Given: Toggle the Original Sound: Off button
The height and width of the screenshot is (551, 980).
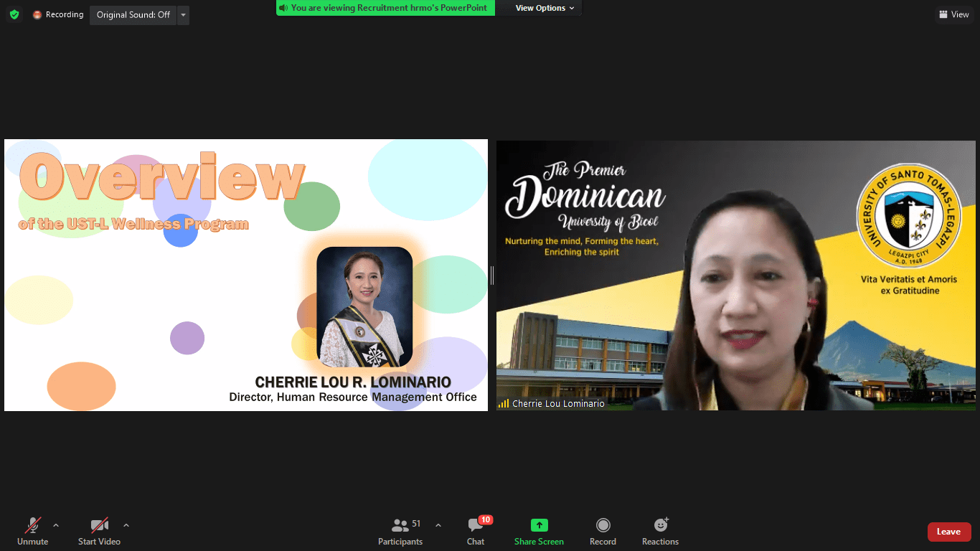Looking at the screenshot, I should pos(133,14).
